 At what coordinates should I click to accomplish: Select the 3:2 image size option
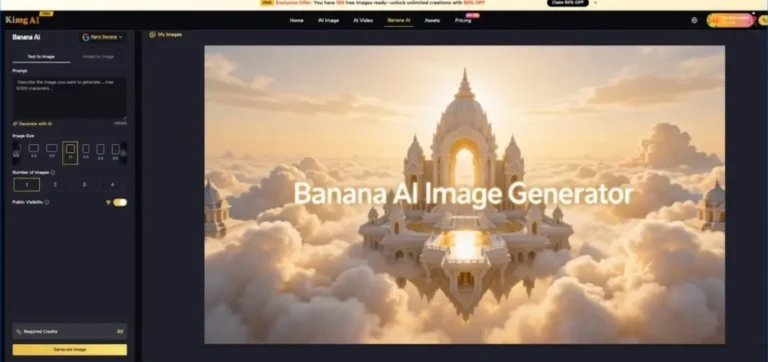click(x=51, y=150)
